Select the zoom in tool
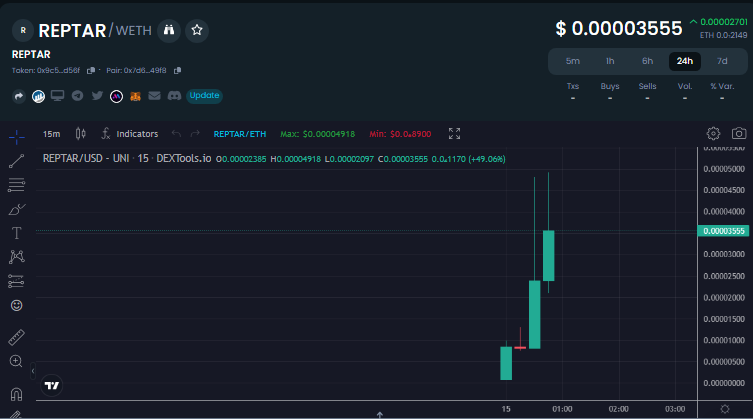 (16, 361)
